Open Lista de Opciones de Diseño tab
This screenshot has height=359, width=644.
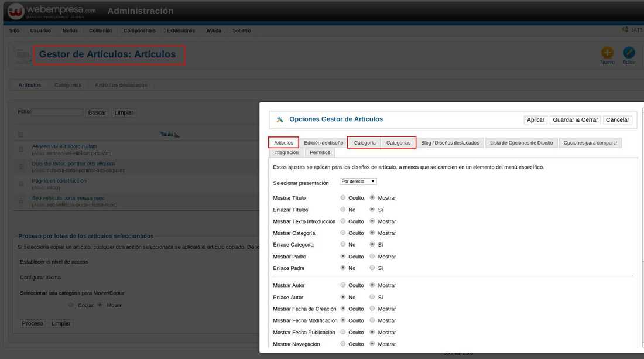(521, 142)
